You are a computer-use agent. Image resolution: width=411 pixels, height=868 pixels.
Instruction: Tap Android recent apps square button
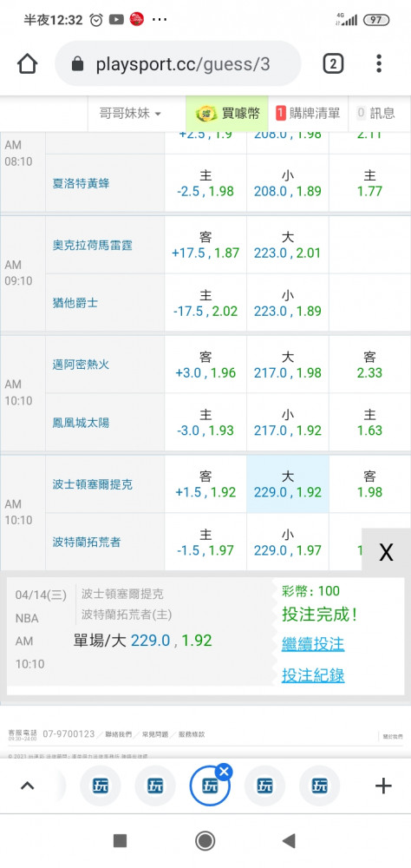pos(120,841)
